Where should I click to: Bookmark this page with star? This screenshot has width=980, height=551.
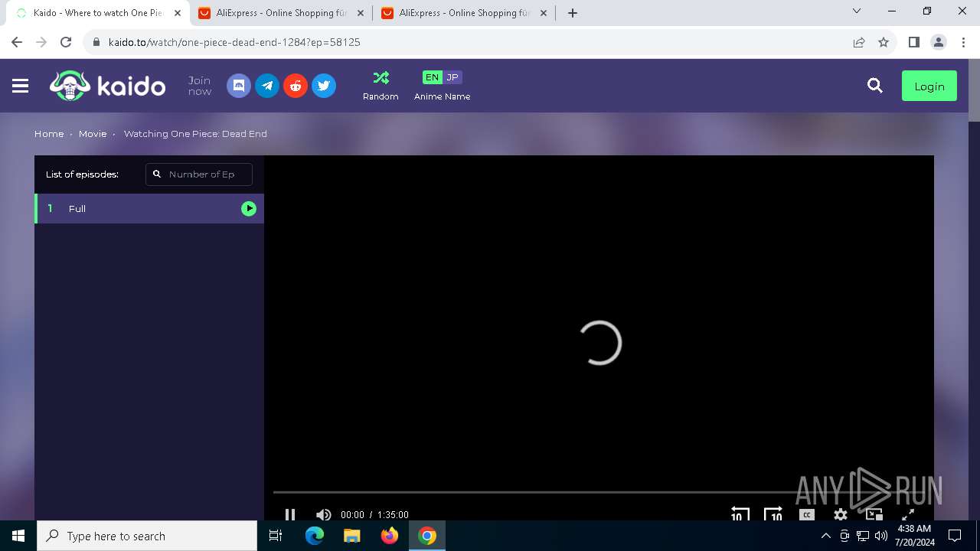(884, 42)
